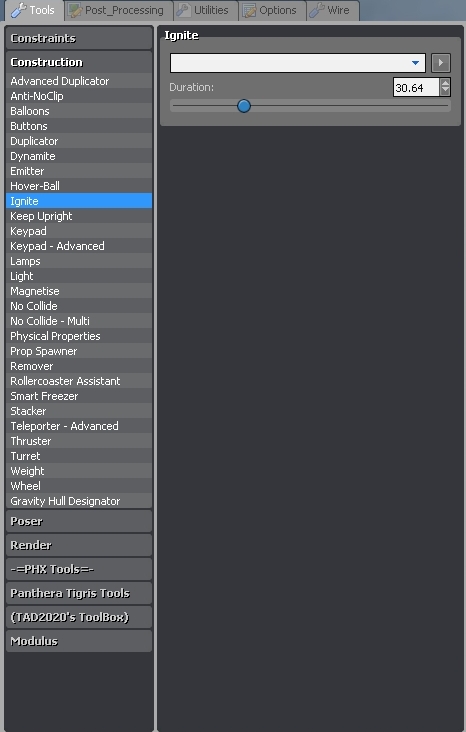466x732 pixels.
Task: Decrease Duration with the down stepper arrow
Action: pos(445,92)
